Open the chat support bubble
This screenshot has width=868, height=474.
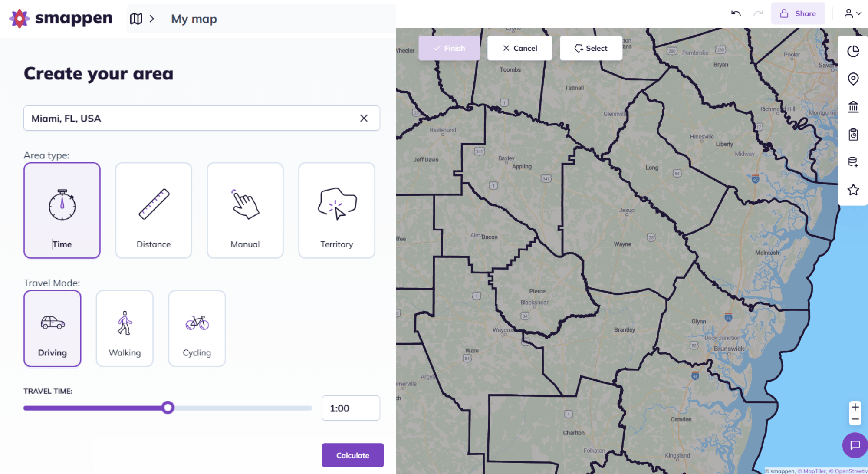point(855,445)
